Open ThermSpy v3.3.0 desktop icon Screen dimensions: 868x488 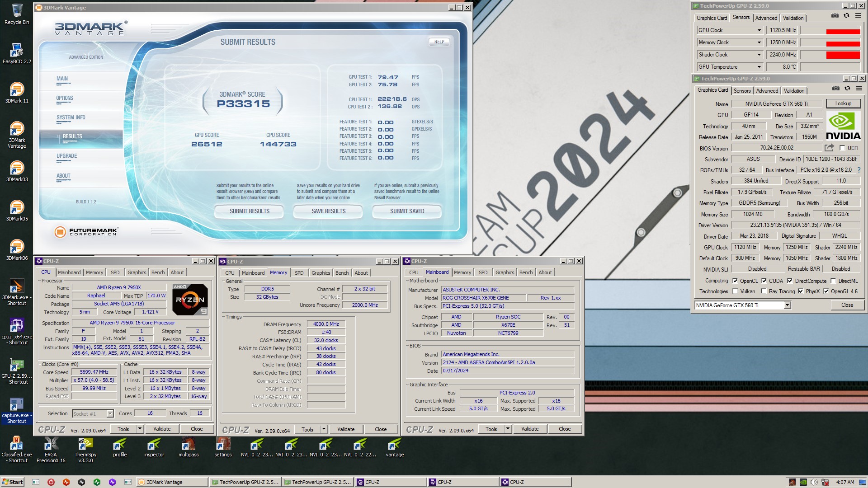pyautogui.click(x=85, y=449)
